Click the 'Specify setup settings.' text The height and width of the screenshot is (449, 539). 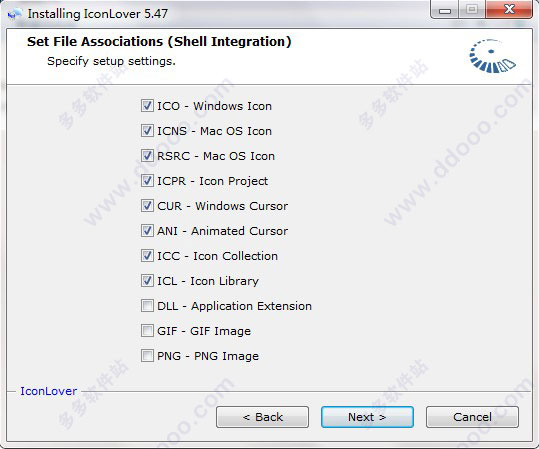[x=111, y=61]
